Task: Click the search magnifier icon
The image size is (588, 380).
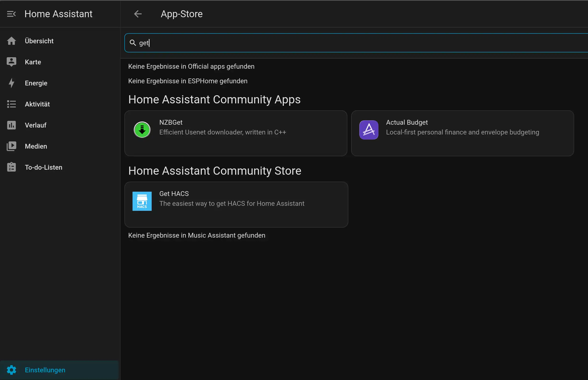Action: click(x=133, y=43)
